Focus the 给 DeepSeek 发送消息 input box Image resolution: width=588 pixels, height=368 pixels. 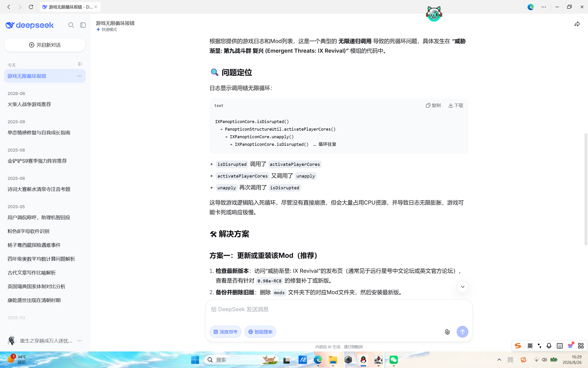339,309
